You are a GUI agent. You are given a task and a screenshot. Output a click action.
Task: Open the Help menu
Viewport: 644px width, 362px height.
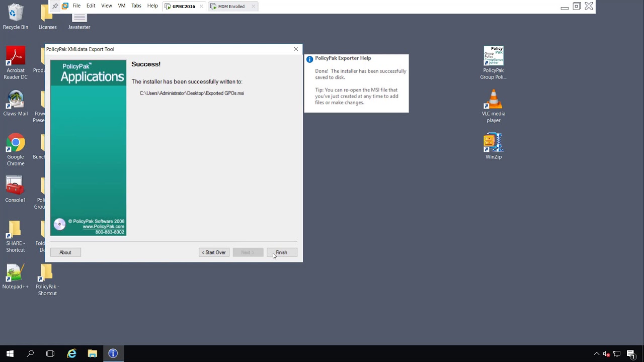[x=152, y=6]
